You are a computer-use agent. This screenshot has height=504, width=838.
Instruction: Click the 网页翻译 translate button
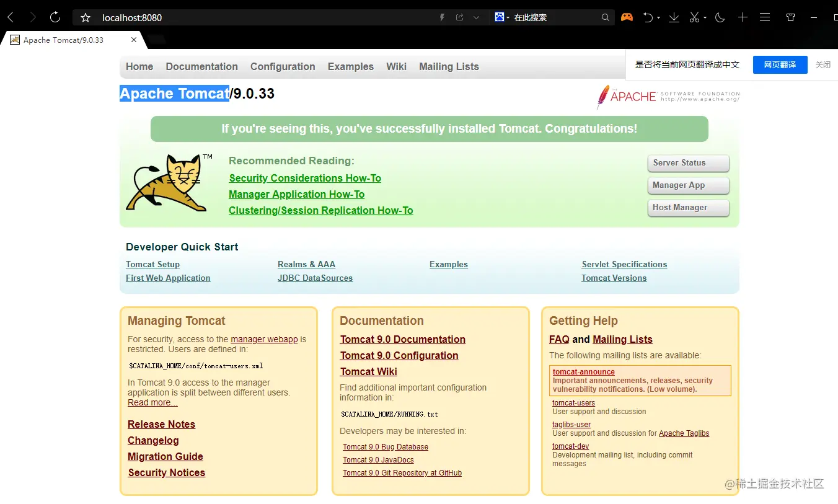coord(780,64)
